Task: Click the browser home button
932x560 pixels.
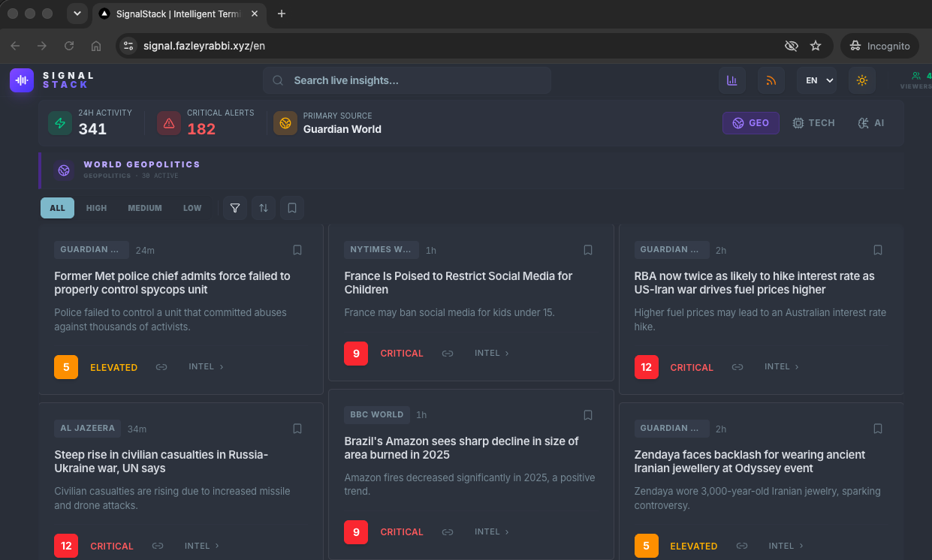Action: click(x=96, y=46)
